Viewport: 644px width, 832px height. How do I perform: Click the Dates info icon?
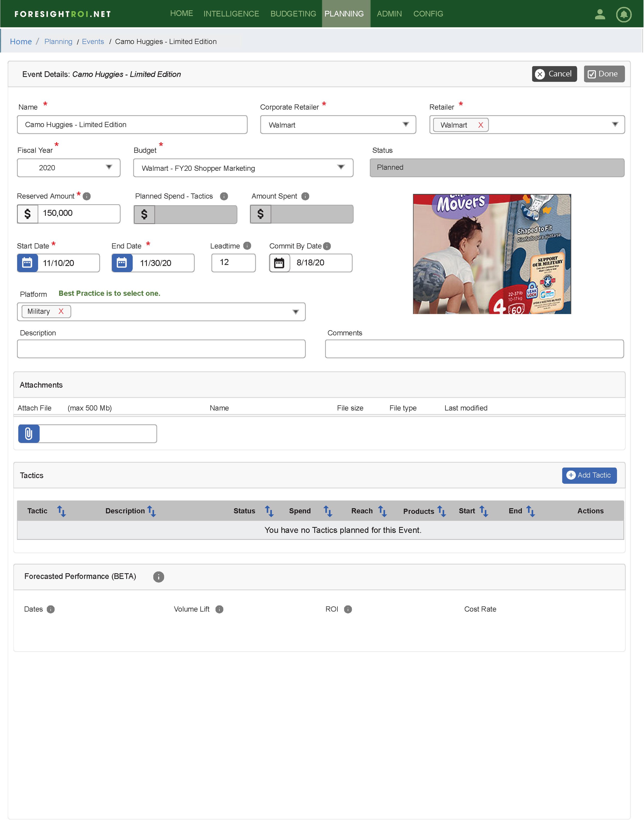[x=51, y=609]
